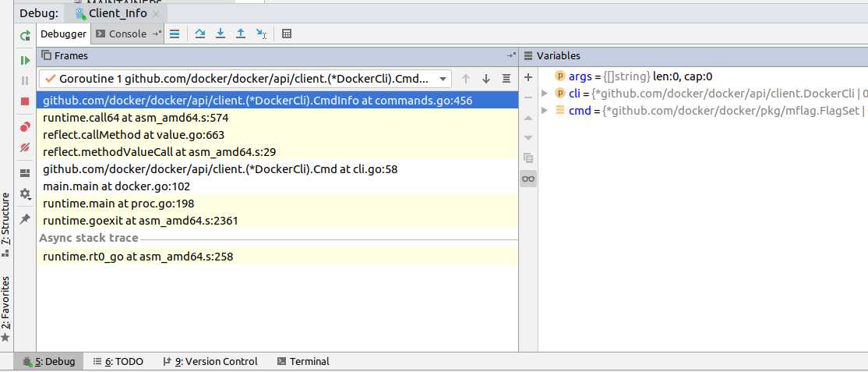Move watch up arrow

click(x=528, y=118)
